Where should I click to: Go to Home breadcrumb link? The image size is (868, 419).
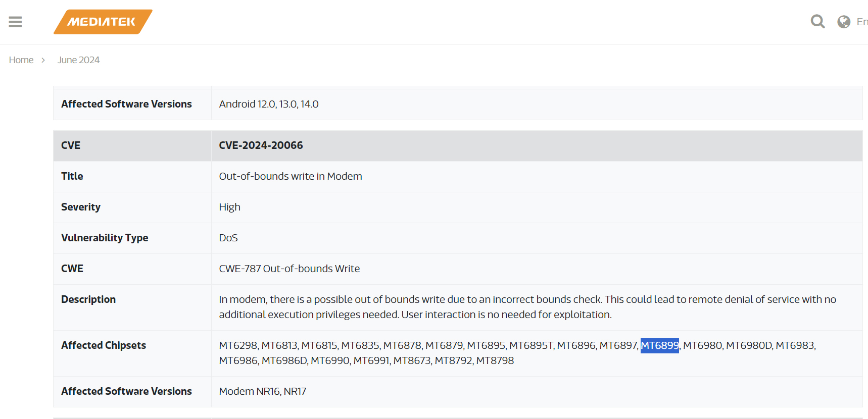point(21,60)
